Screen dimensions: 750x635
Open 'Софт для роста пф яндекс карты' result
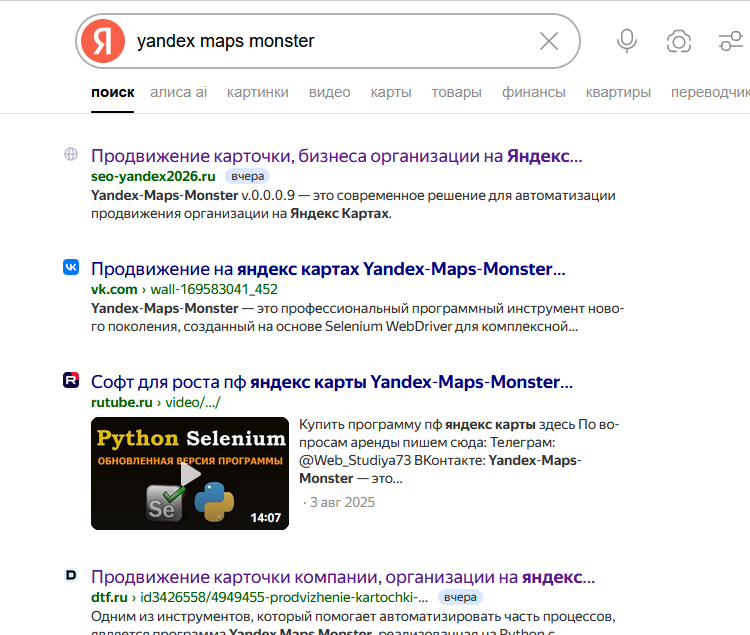[332, 382]
